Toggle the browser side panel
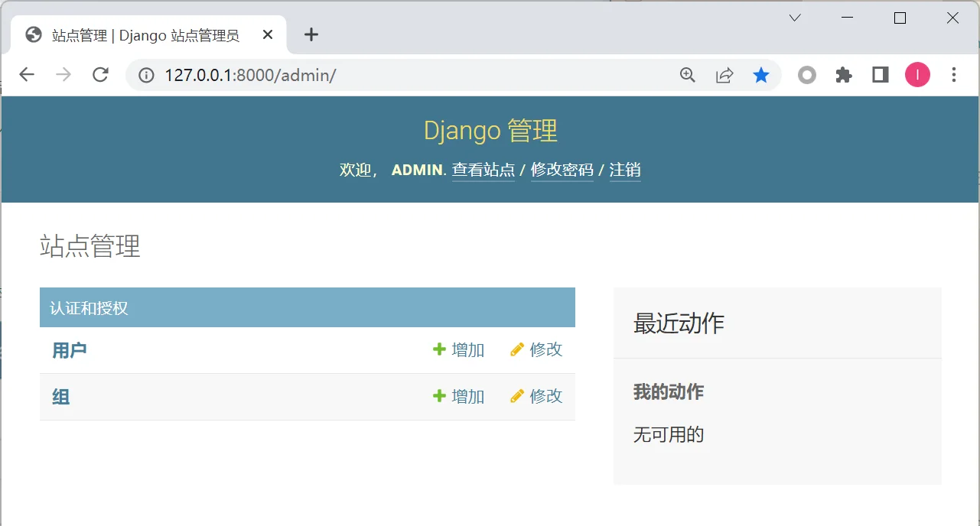 point(881,75)
